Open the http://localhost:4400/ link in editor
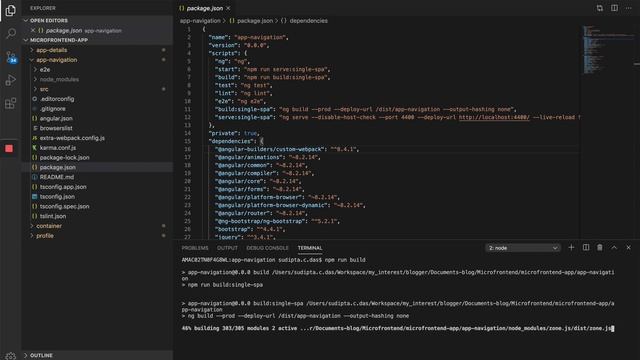The image size is (640, 360). (494, 117)
